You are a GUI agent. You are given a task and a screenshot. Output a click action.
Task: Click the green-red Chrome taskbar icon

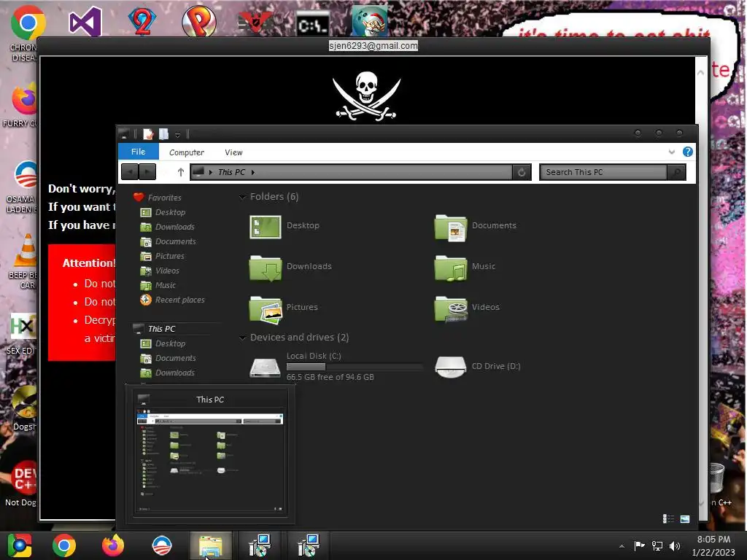20,545
